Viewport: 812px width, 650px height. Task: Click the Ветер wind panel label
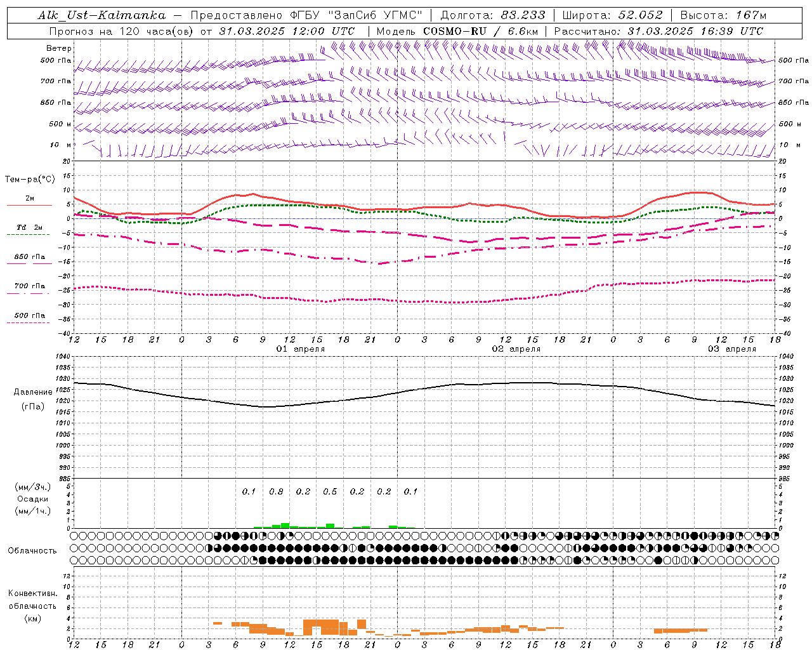pyautogui.click(x=59, y=48)
